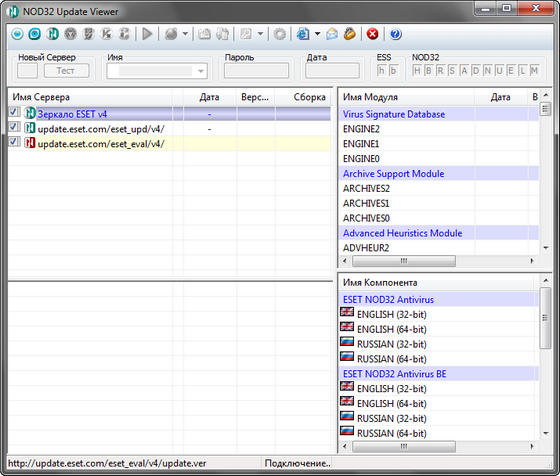Click the golden key icon in toolbar
This screenshot has width=560, height=476.
point(350,34)
